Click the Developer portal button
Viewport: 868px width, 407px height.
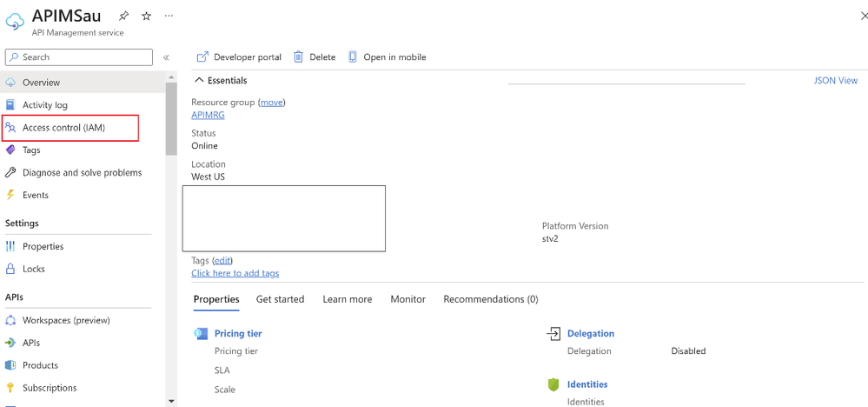pyautogui.click(x=239, y=57)
